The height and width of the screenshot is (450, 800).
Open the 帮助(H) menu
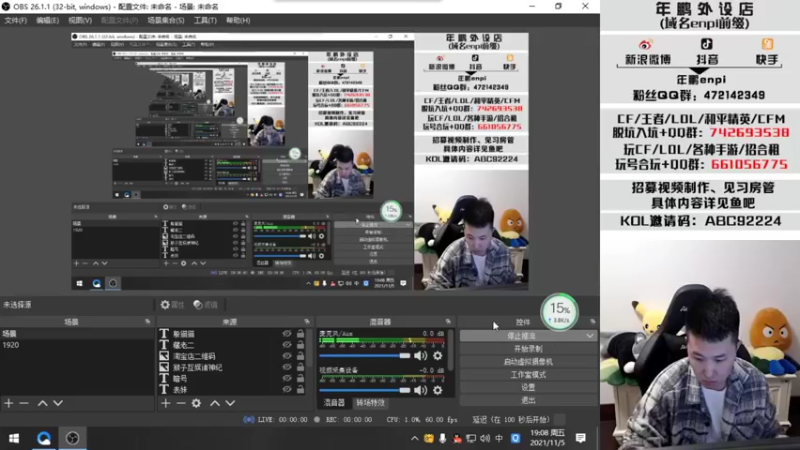[x=238, y=20]
